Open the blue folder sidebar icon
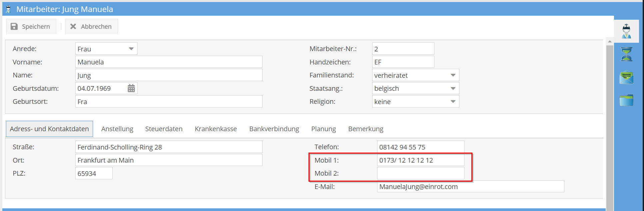The image size is (644, 211). [x=626, y=100]
